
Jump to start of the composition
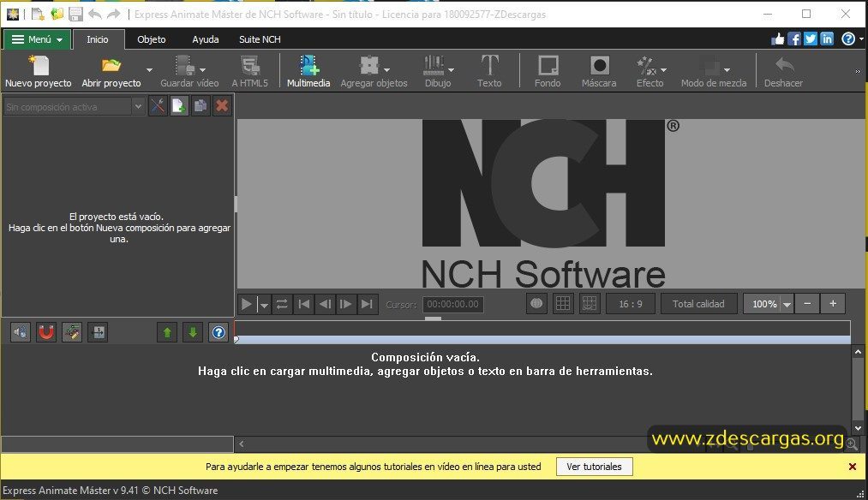click(x=303, y=304)
